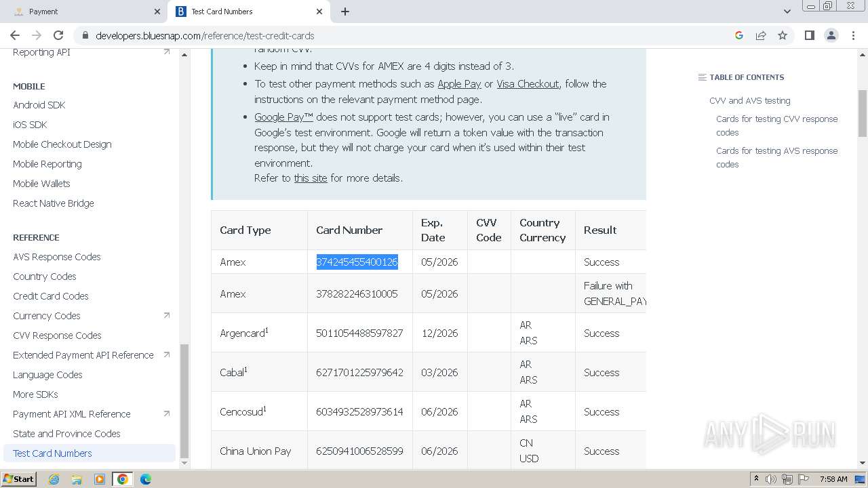Click Argencard number 5011054488597827
Image resolution: width=868 pixels, height=488 pixels.
[359, 333]
